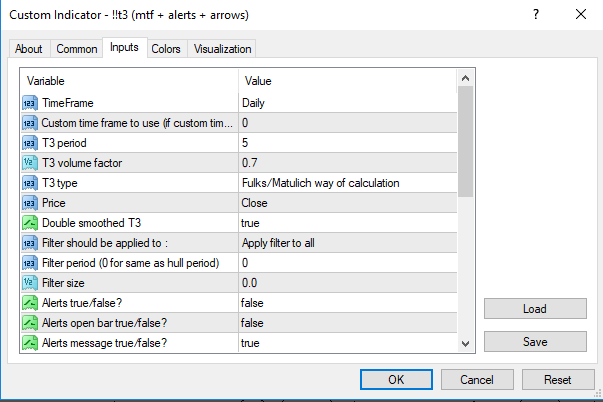The image size is (603, 402).
Task: Click the Alerts true/false row icon
Action: pyautogui.click(x=29, y=303)
